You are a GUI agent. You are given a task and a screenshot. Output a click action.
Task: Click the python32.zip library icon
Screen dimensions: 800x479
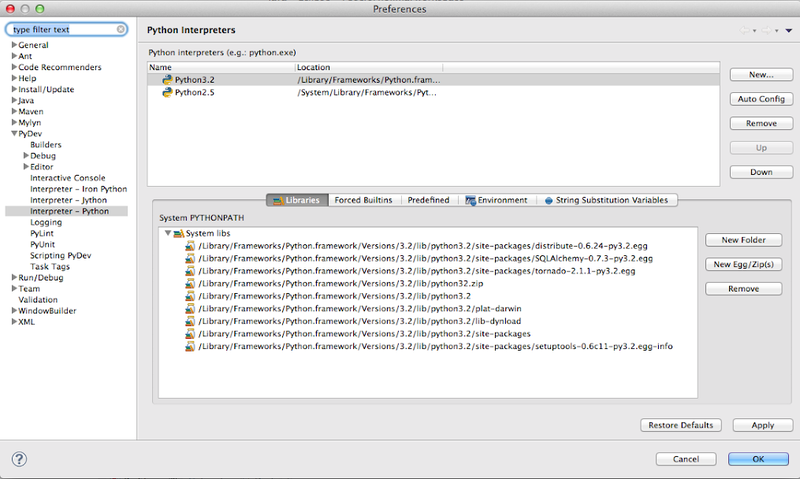click(x=190, y=284)
